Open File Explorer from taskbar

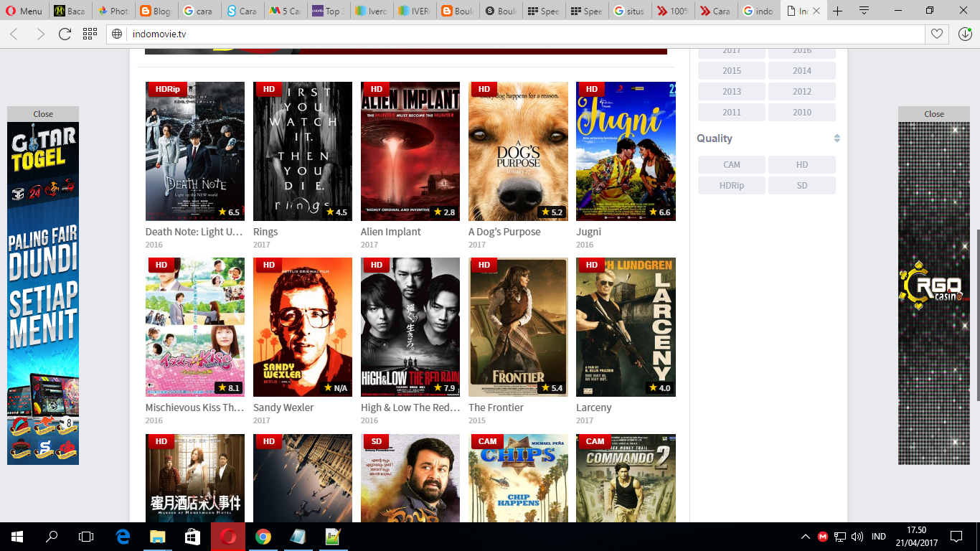point(158,536)
